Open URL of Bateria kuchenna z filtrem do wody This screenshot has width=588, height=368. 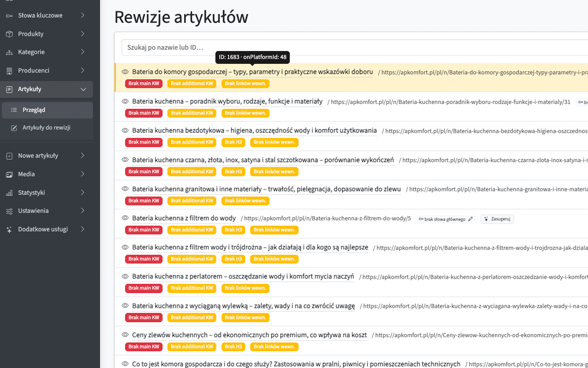[x=327, y=219]
